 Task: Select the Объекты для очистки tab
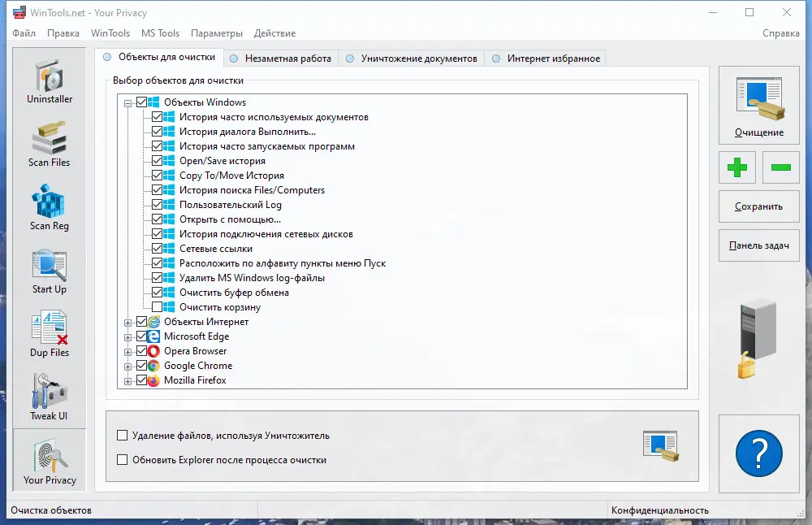159,57
